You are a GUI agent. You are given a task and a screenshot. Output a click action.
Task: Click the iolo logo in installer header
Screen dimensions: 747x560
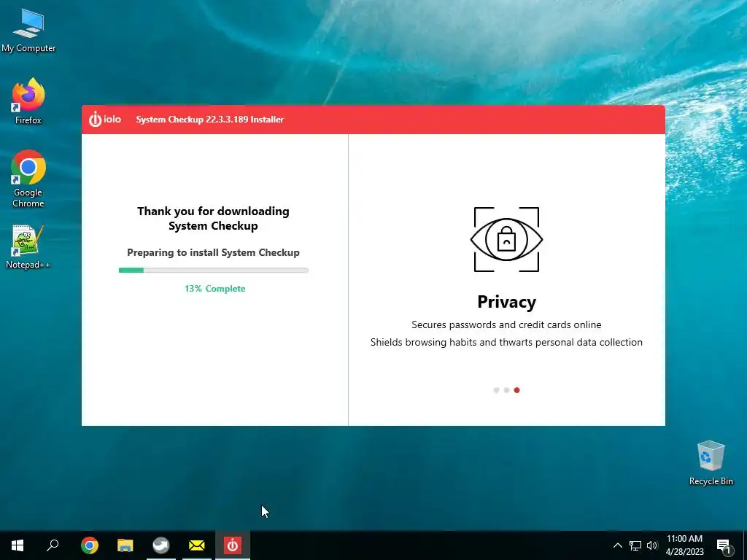[x=105, y=119]
